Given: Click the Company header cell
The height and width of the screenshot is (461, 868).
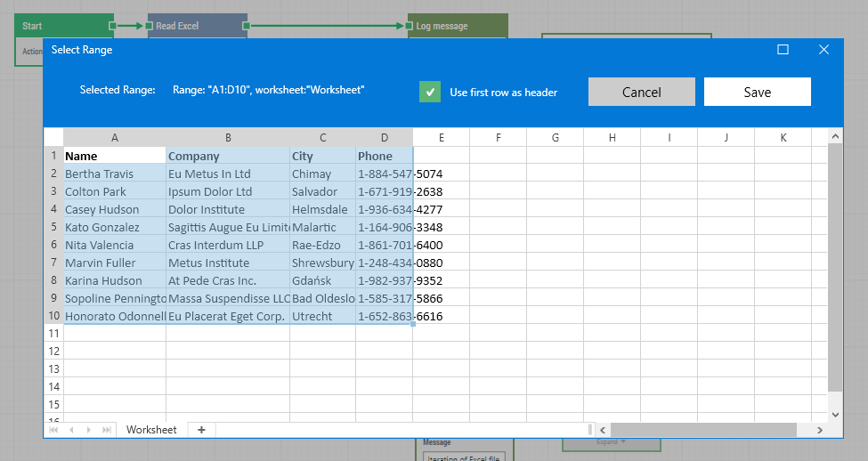Looking at the screenshot, I should coord(228,156).
